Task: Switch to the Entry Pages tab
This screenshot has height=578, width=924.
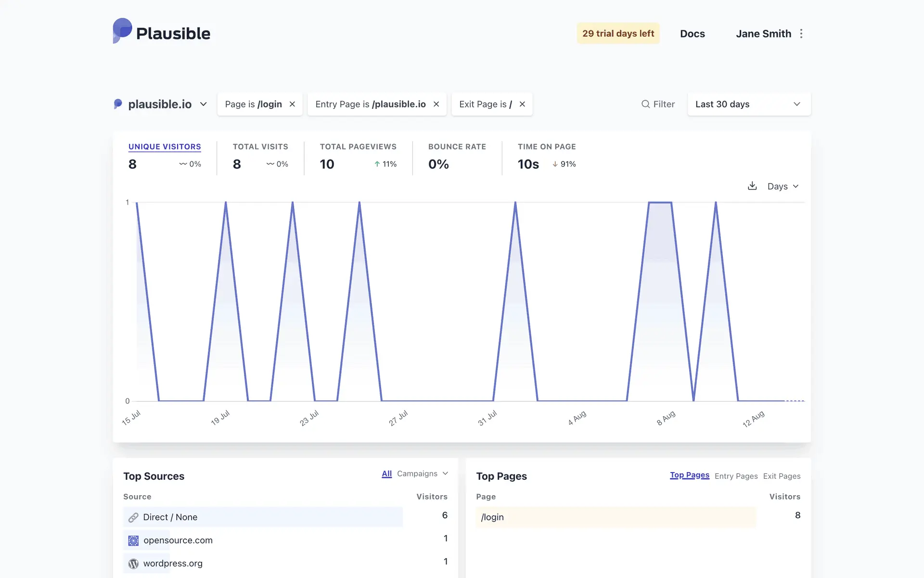Action: click(x=736, y=476)
